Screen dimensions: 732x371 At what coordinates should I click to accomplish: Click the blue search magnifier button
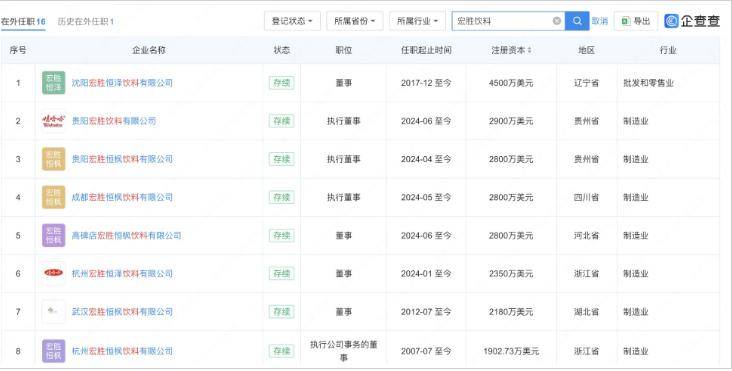(577, 21)
